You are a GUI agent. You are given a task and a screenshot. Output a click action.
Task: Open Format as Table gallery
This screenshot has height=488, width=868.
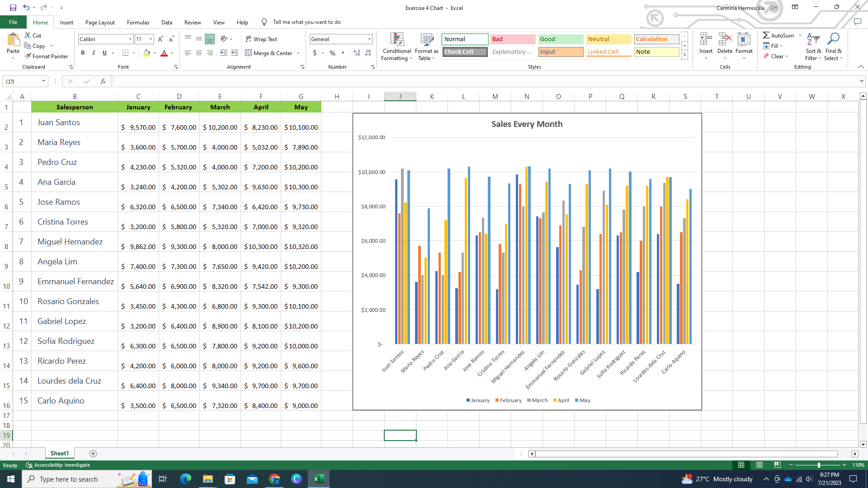(x=426, y=47)
